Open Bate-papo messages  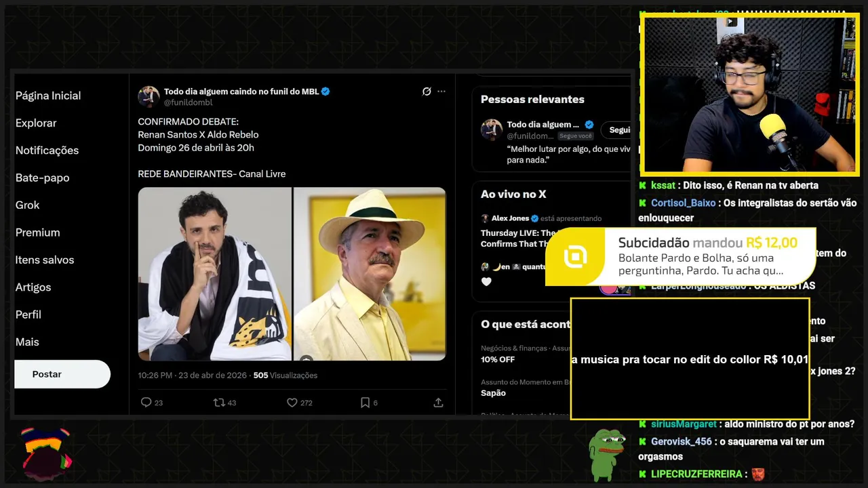tap(42, 178)
